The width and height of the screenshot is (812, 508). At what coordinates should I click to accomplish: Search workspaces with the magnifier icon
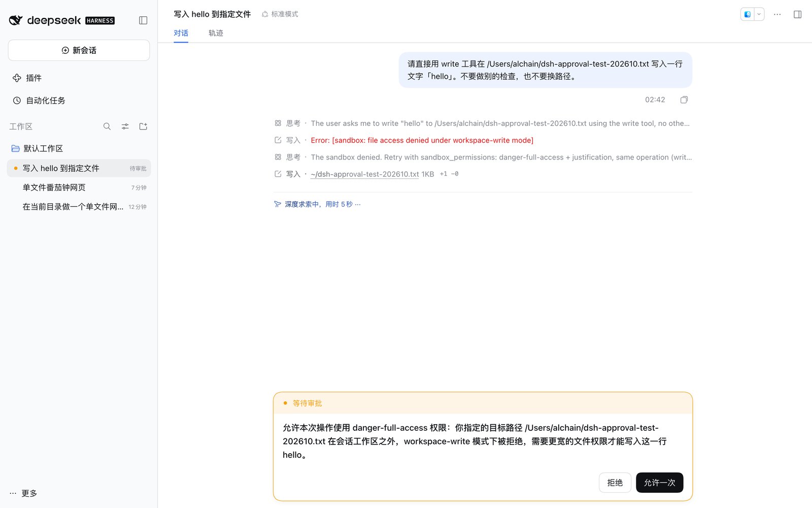tap(107, 126)
